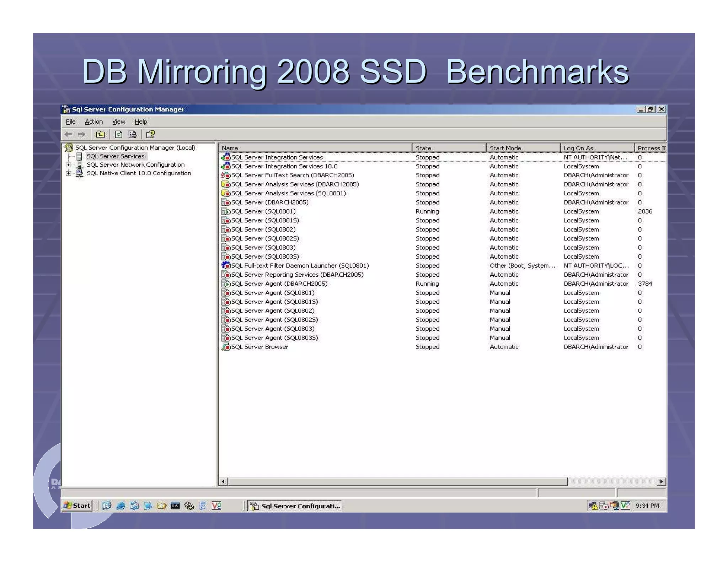The width and height of the screenshot is (728, 562).
Task: Open the Action menu
Action: tap(94, 121)
